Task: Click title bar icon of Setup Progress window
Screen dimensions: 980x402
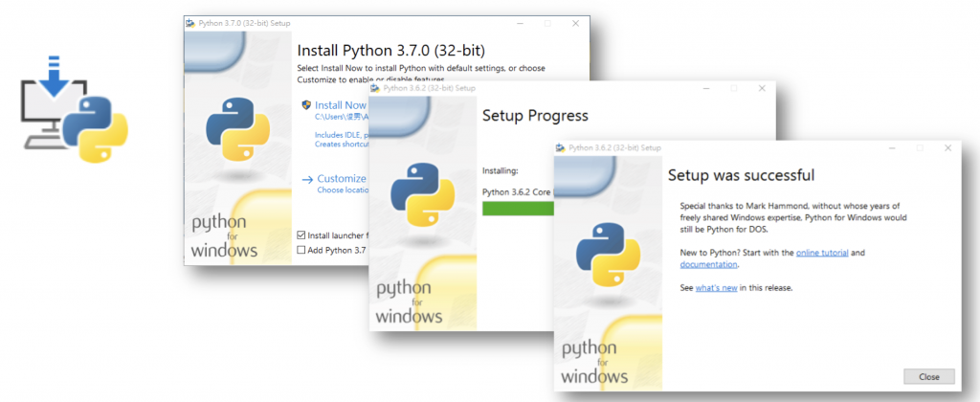Action: pyautogui.click(x=375, y=88)
